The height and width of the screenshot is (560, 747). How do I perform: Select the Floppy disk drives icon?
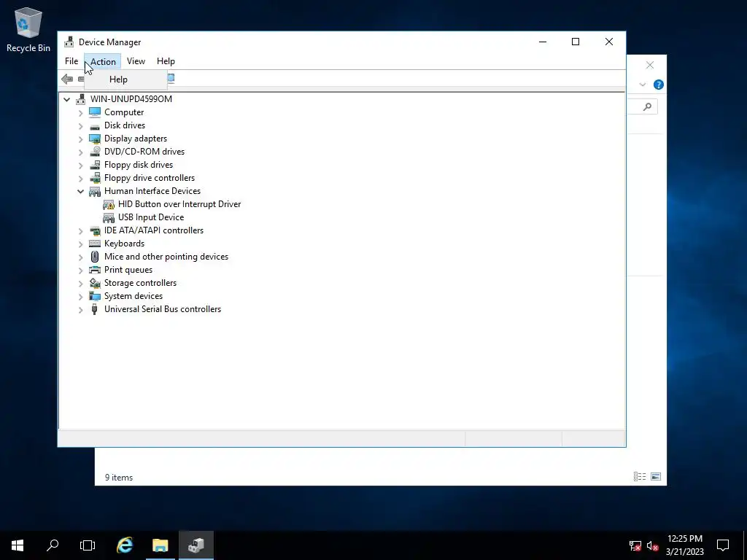95,165
